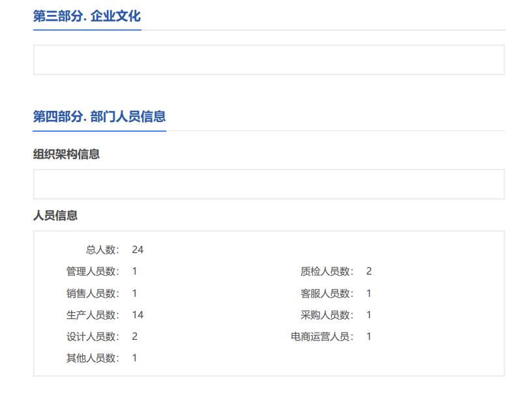Click the 管理人员数 label
532x394 pixels.
pyautogui.click(x=93, y=271)
